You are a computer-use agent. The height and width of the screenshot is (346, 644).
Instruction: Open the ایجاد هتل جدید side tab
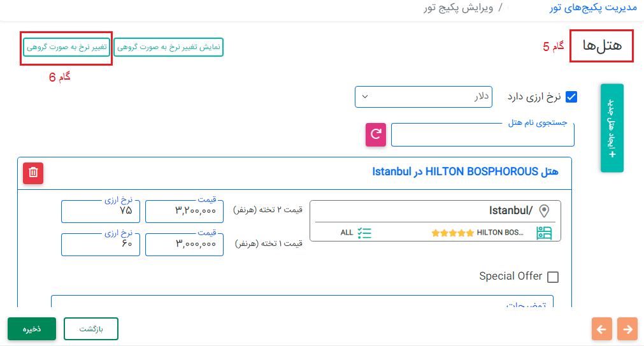click(612, 128)
